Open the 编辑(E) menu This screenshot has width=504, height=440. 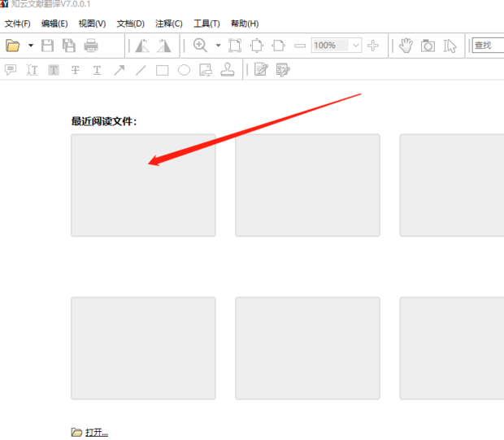[x=54, y=24]
